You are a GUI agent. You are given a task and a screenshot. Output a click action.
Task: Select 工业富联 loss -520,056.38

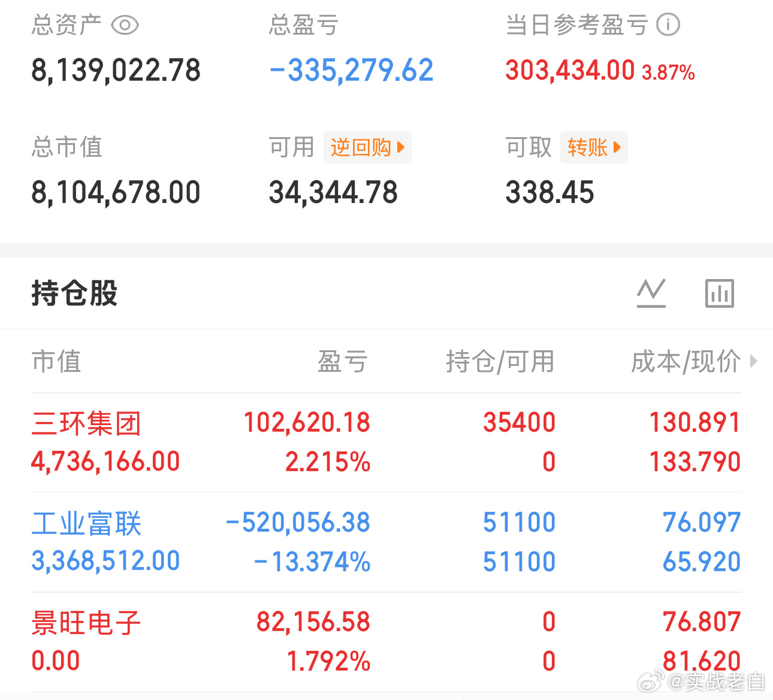(x=298, y=522)
